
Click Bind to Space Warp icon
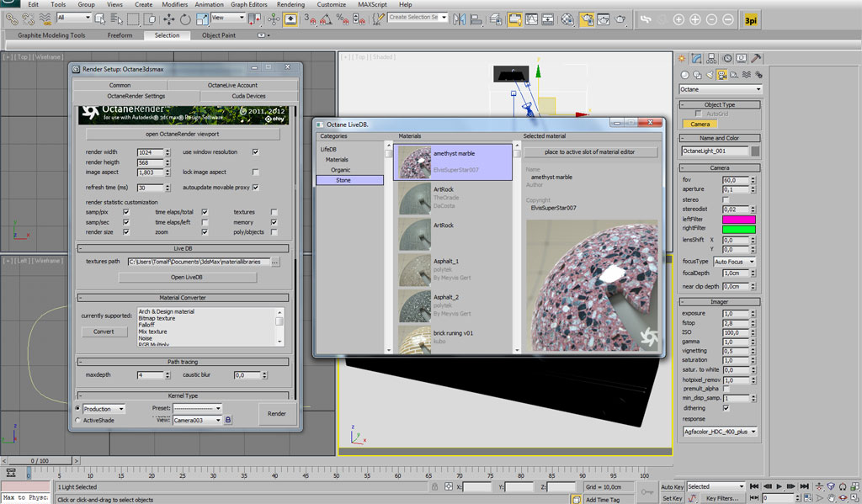pos(45,19)
